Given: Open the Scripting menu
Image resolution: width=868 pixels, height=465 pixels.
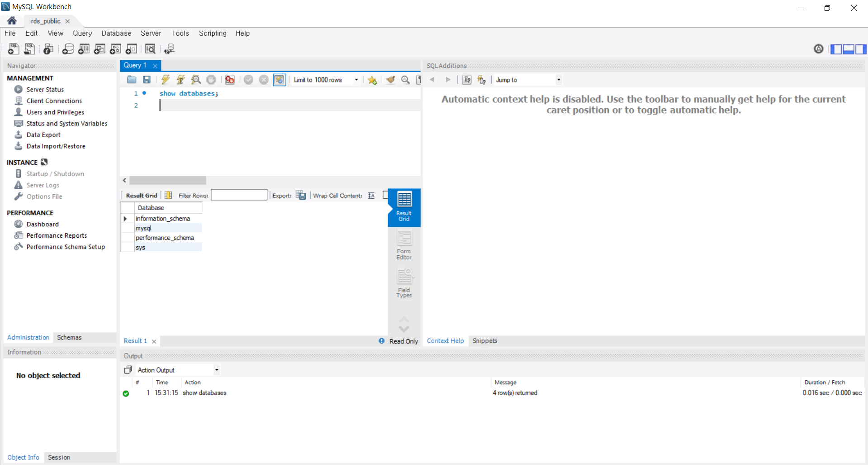Looking at the screenshot, I should [213, 34].
